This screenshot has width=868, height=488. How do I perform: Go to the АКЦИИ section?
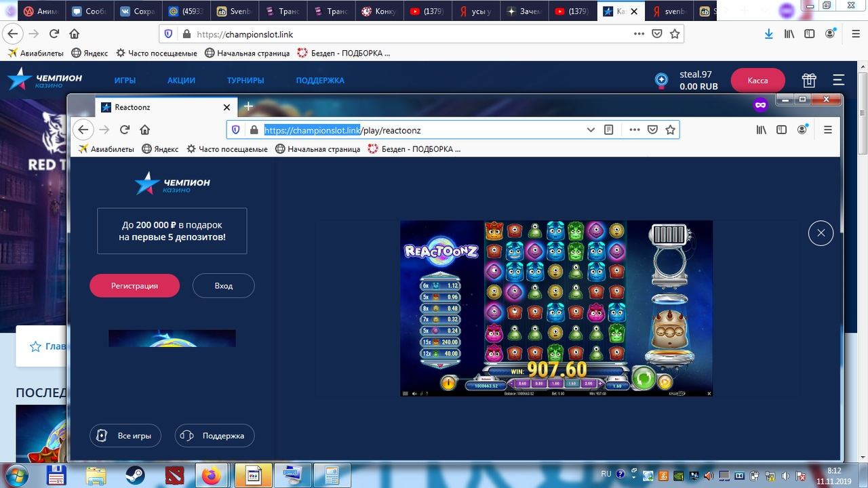(x=181, y=80)
